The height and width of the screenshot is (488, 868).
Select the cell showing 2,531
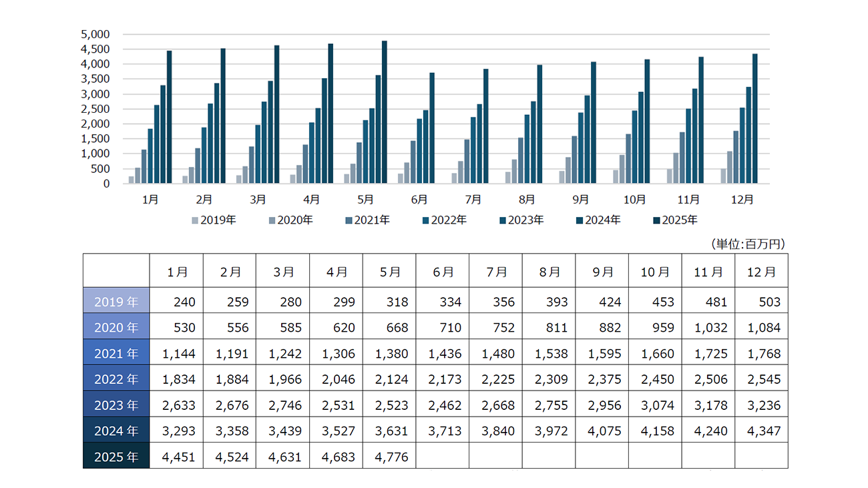pyautogui.click(x=337, y=405)
